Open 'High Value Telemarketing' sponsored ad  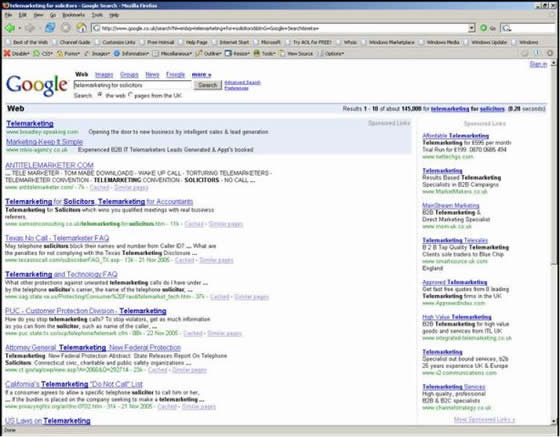pyautogui.click(x=457, y=317)
